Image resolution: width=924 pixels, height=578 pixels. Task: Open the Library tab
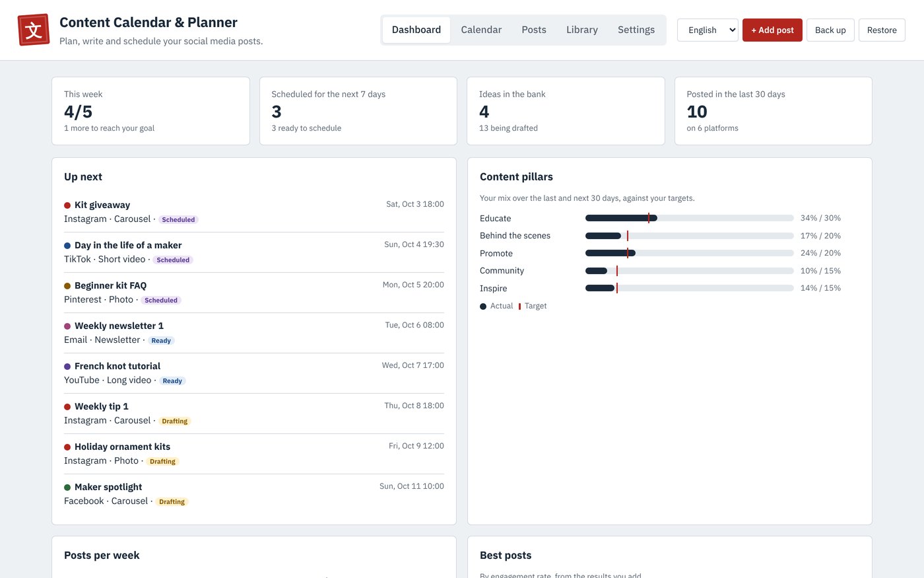pos(582,30)
